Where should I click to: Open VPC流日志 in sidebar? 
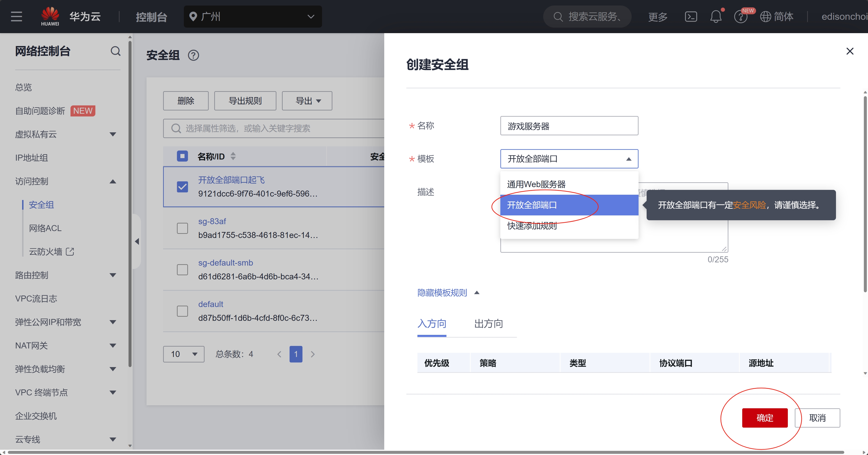36,299
